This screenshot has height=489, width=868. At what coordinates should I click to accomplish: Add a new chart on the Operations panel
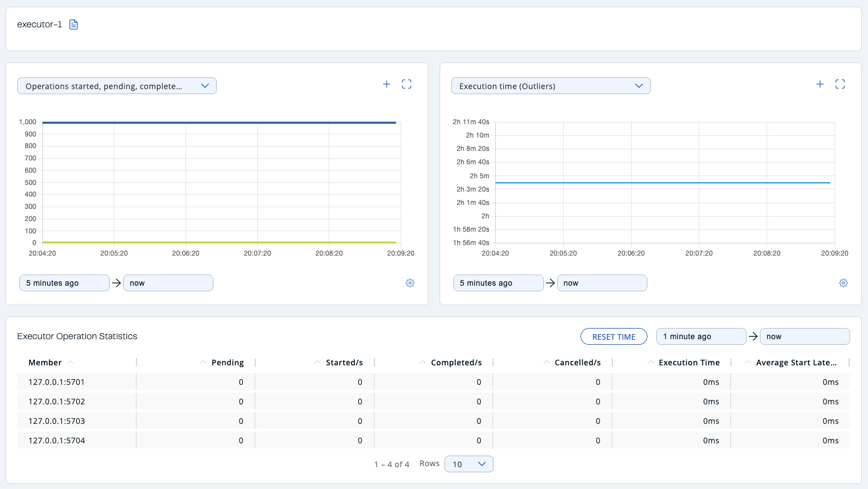click(387, 84)
